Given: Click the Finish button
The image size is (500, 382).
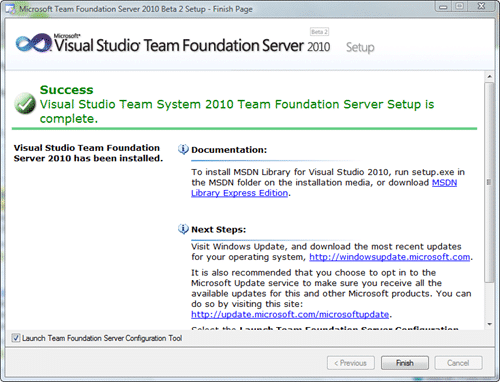Looking at the screenshot, I should [x=405, y=363].
